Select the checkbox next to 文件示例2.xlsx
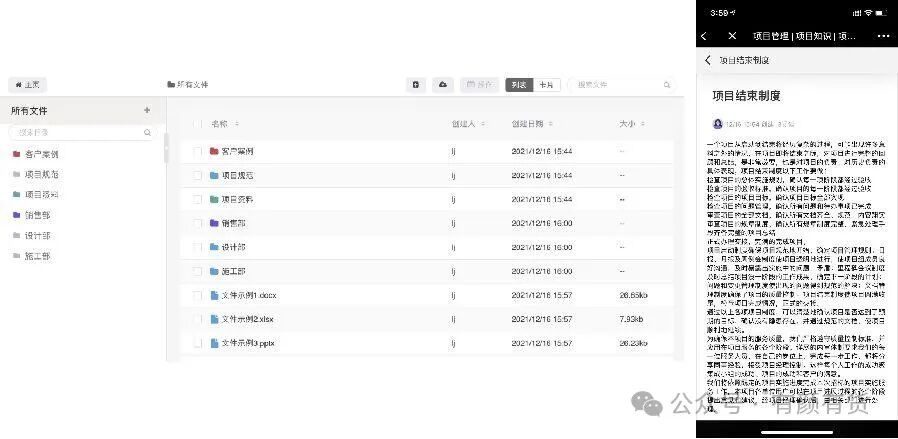 pyautogui.click(x=198, y=319)
